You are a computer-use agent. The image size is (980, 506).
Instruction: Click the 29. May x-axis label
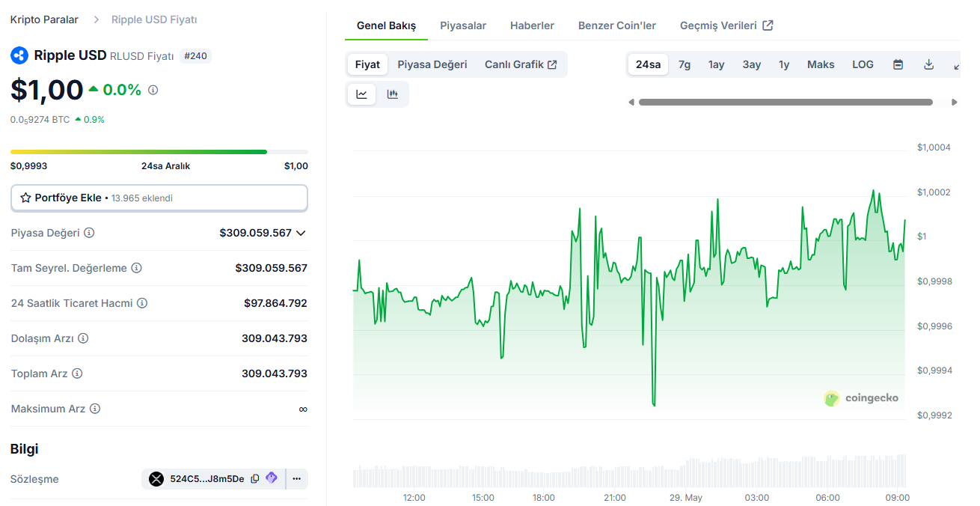tap(686, 498)
